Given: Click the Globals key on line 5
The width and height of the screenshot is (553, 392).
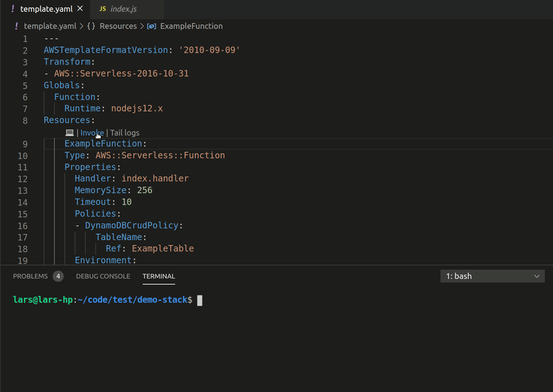Looking at the screenshot, I should 62,85.
